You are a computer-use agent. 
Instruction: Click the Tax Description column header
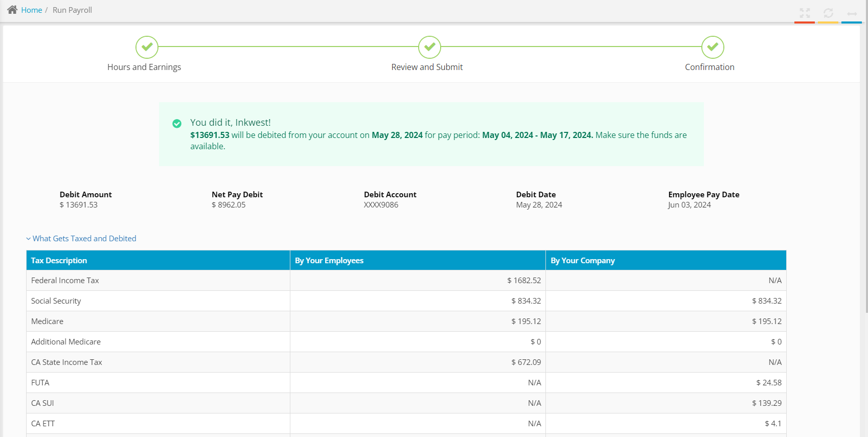59,261
